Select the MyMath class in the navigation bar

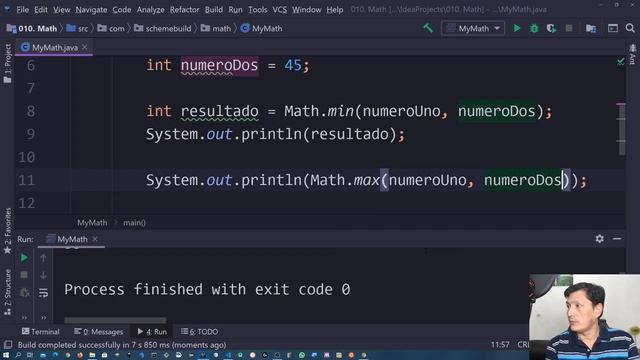(262, 29)
